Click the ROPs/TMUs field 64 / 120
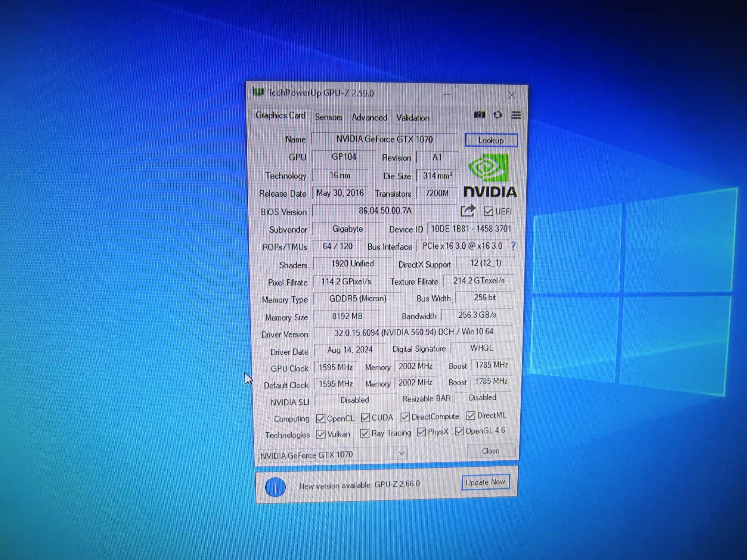 coord(337,246)
